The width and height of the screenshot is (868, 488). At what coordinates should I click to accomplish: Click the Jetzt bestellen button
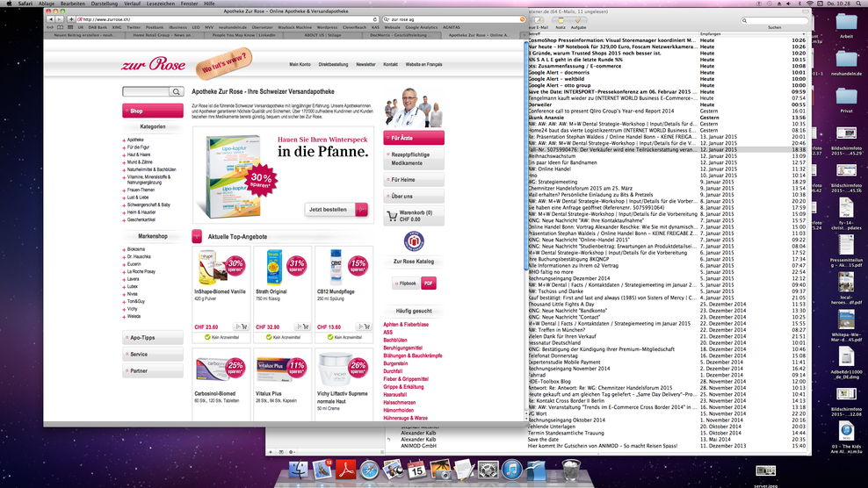336,210
